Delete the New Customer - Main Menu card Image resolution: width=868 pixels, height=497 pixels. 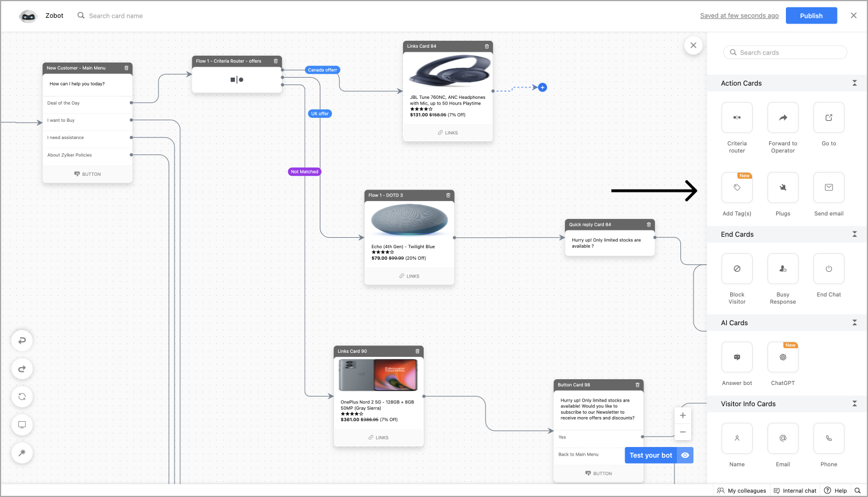pos(126,68)
